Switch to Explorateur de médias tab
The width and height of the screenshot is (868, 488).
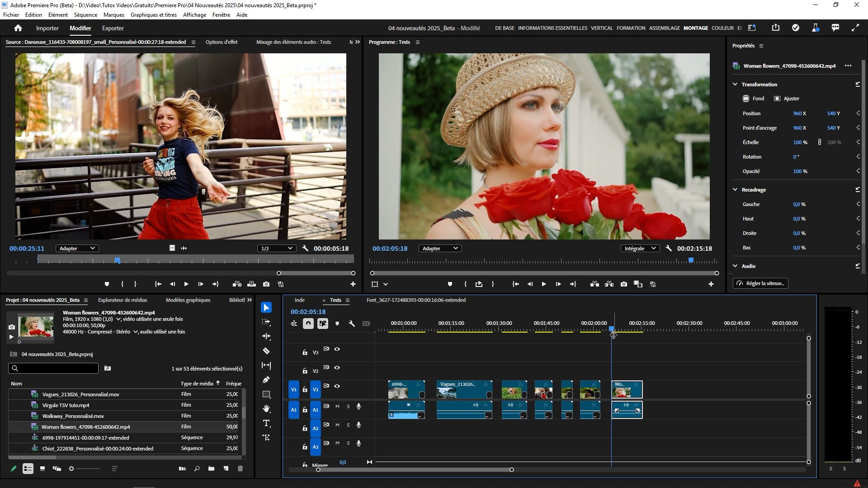click(x=123, y=300)
